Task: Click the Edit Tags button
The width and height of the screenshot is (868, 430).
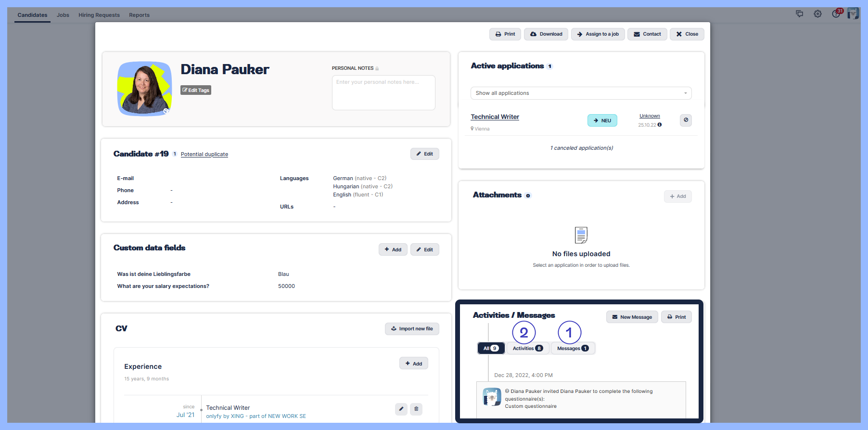Action: click(x=196, y=90)
